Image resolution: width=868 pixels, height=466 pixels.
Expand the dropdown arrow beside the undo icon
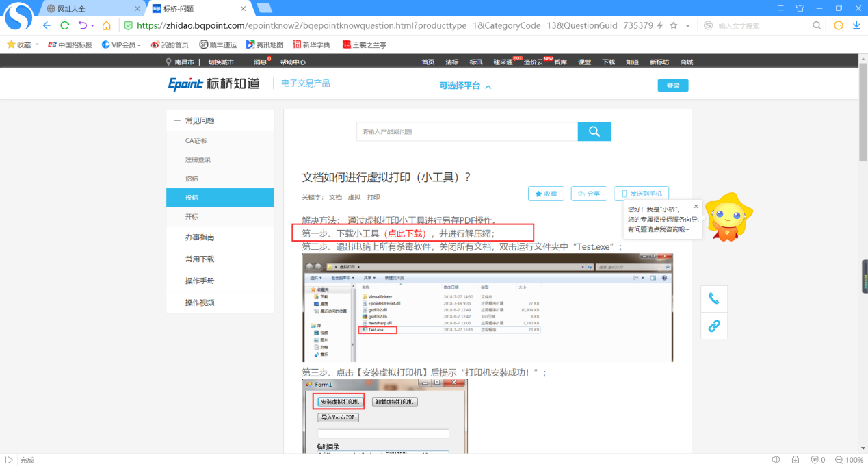92,25
